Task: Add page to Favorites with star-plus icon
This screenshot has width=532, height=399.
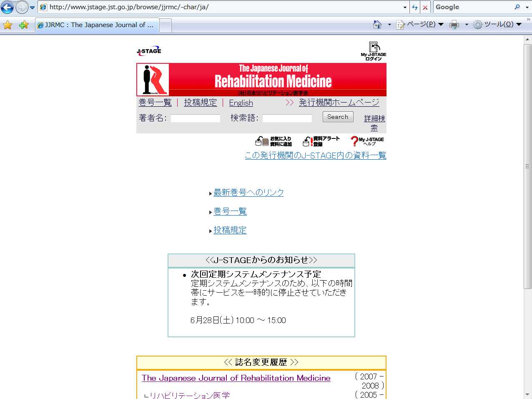Action: click(24, 25)
